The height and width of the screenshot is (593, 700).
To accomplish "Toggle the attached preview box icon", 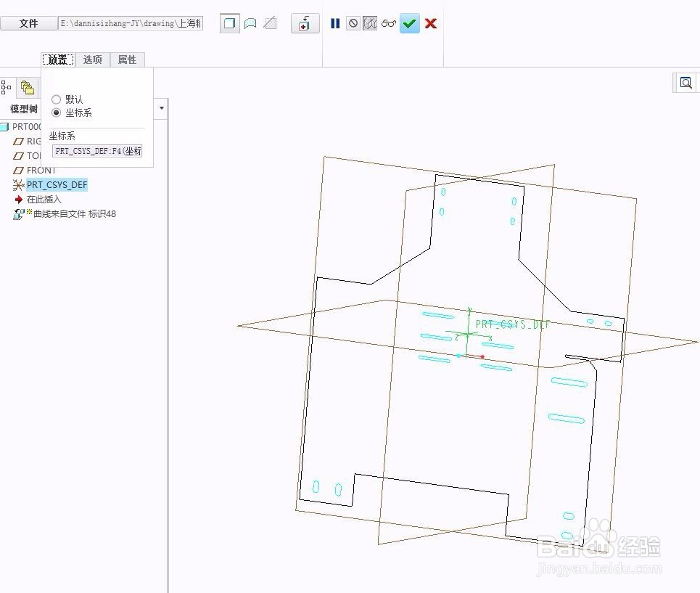I will [x=370, y=23].
